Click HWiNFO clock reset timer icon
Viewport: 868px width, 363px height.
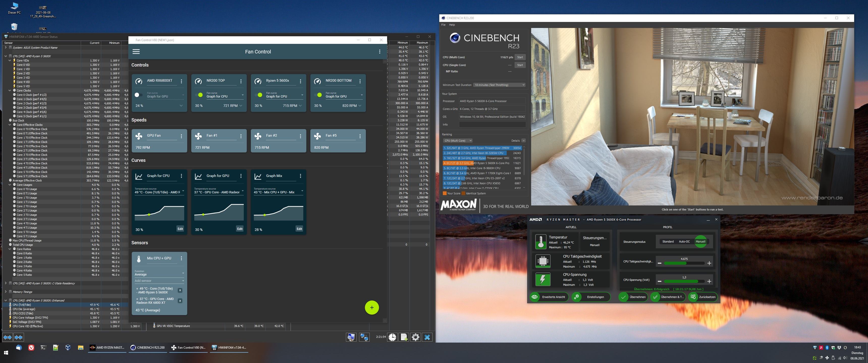click(393, 337)
